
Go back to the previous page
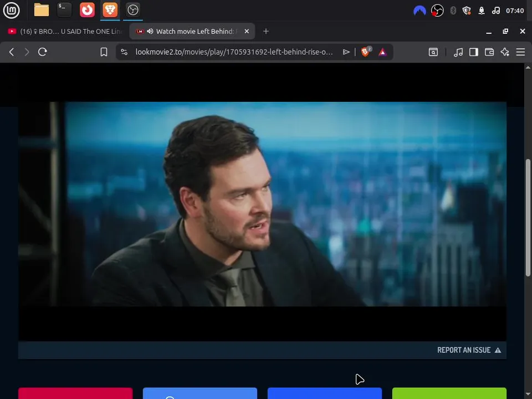pyautogui.click(x=12, y=52)
